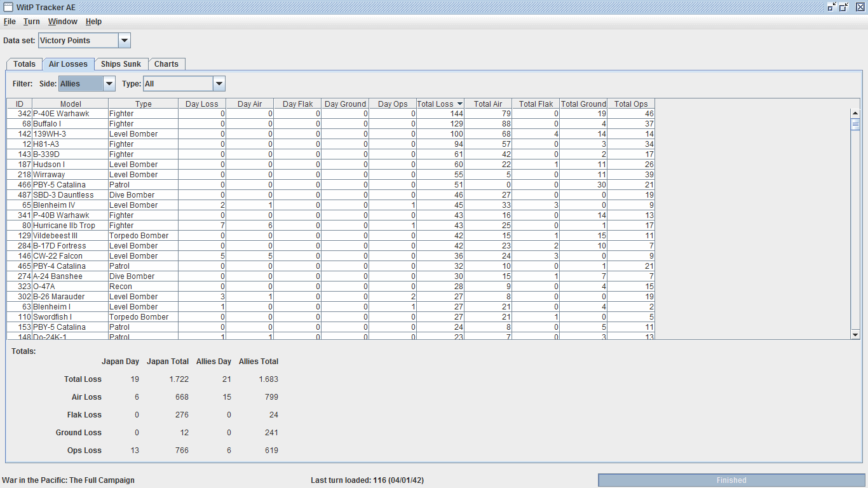868x488 pixels.
Task: Switch to the Ships Sunk tab
Action: 121,64
